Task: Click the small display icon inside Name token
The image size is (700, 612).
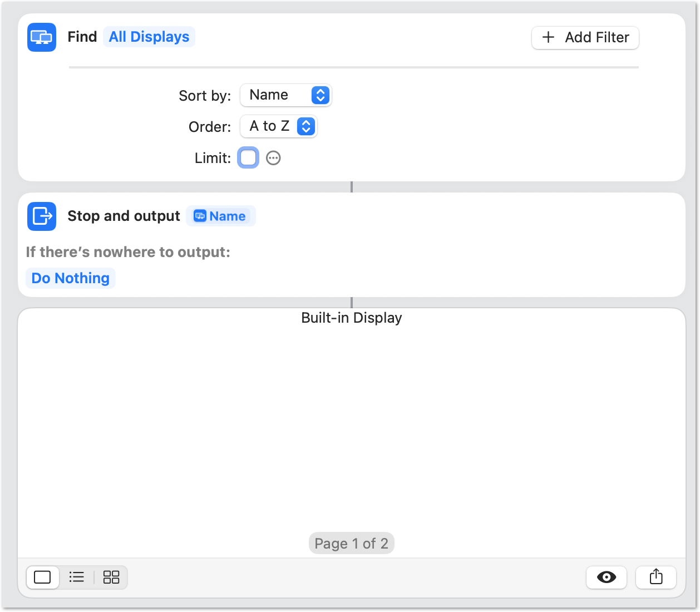Action: (x=200, y=216)
